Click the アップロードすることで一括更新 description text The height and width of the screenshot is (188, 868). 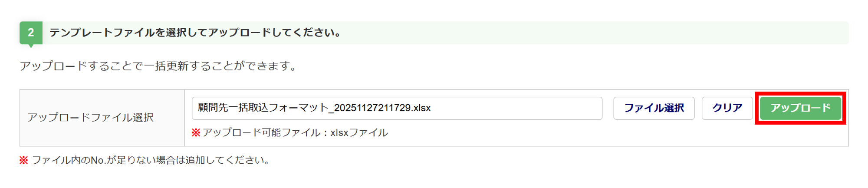(158, 66)
